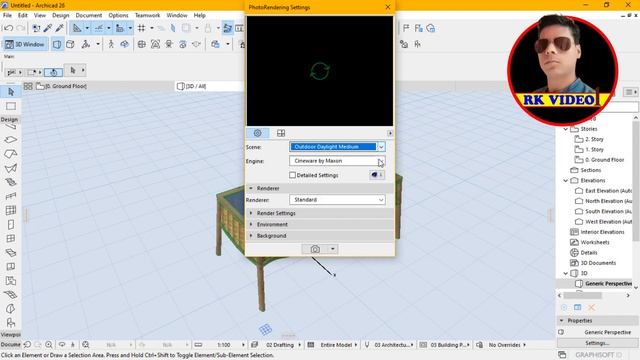Select Worksheets in Navigator tree
The width and height of the screenshot is (640, 360).
coord(595,242)
